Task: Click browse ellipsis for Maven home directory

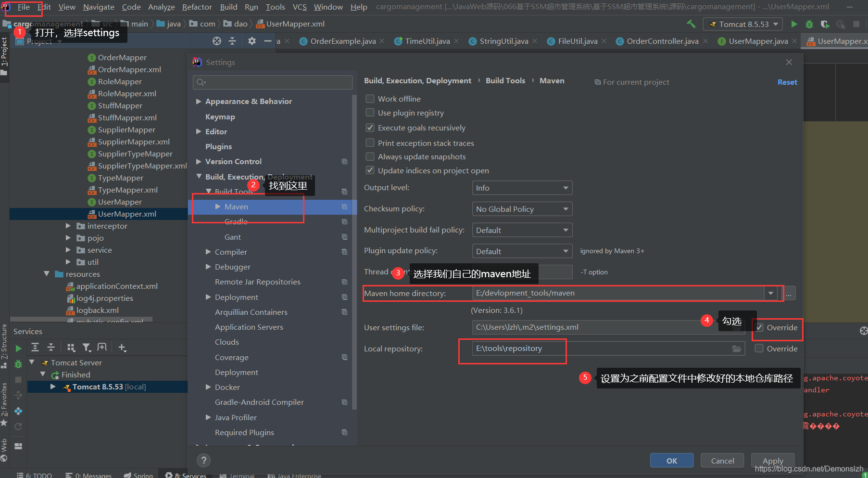Action: click(789, 293)
